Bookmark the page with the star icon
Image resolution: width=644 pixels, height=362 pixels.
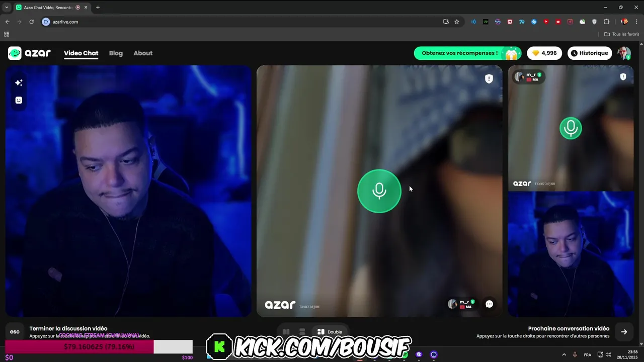click(457, 22)
